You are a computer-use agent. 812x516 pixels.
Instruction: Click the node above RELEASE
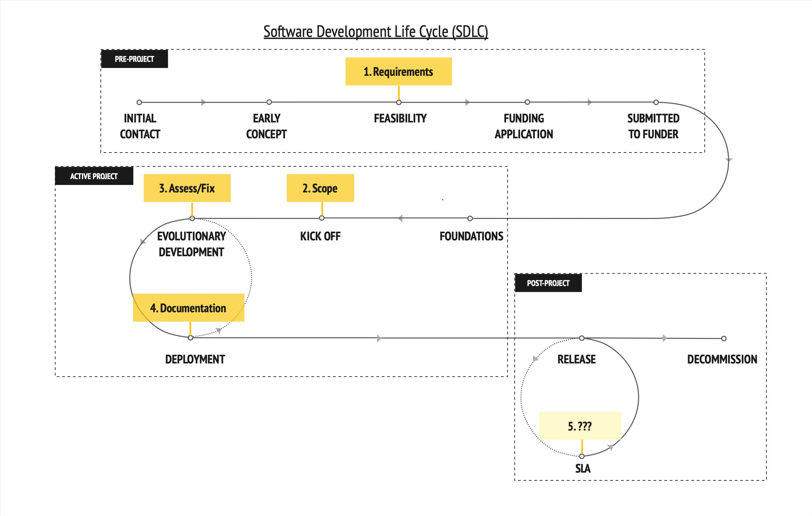pyautogui.click(x=582, y=338)
